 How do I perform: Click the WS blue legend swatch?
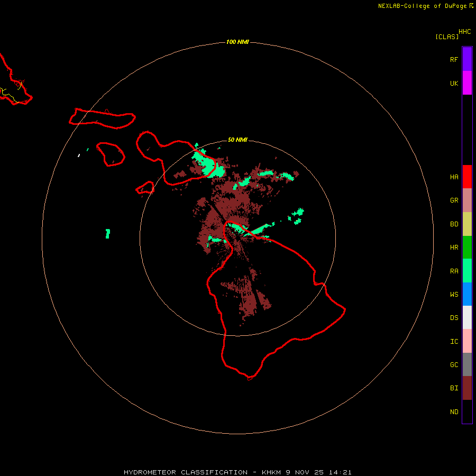[467, 294]
